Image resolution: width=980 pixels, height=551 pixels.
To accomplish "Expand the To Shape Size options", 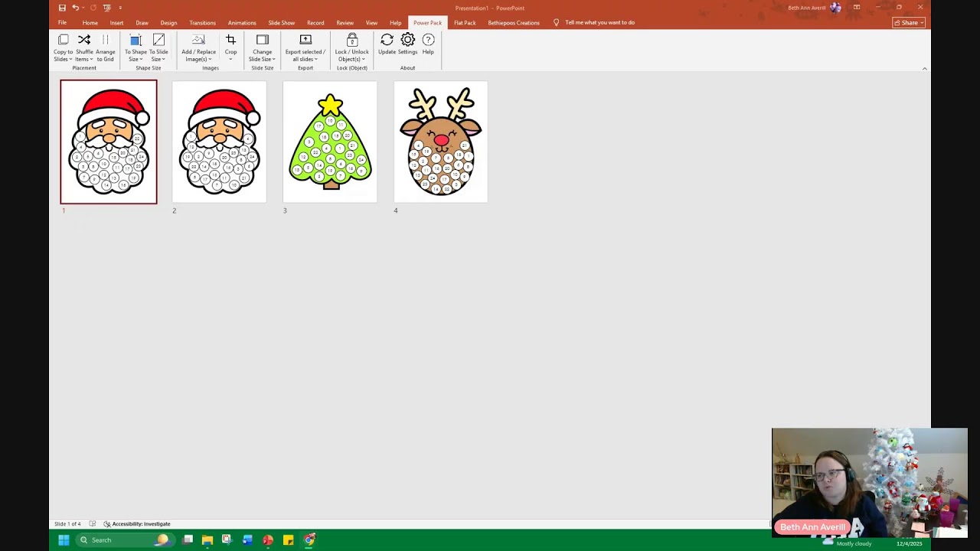I will point(136,48).
